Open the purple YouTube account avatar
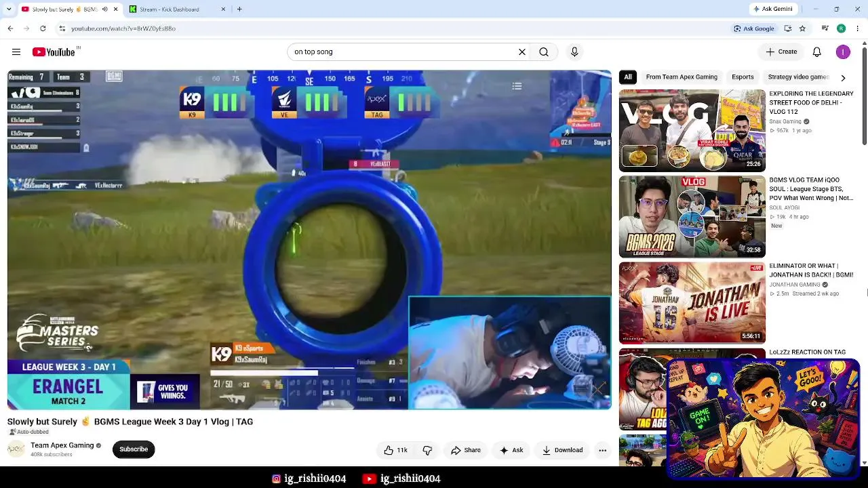This screenshot has width=868, height=488. tap(843, 52)
